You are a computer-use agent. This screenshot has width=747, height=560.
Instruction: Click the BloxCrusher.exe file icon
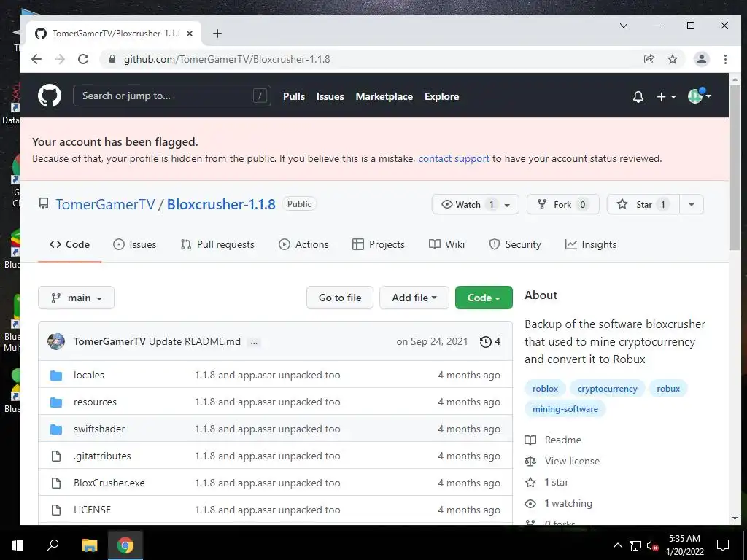[56, 483]
